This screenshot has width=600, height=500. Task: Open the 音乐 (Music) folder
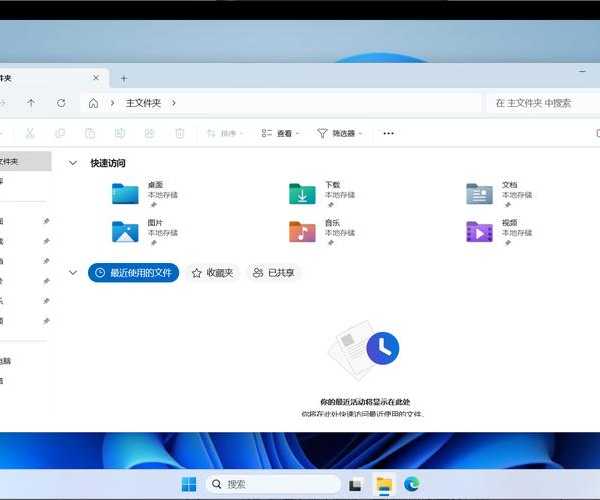coord(302,231)
